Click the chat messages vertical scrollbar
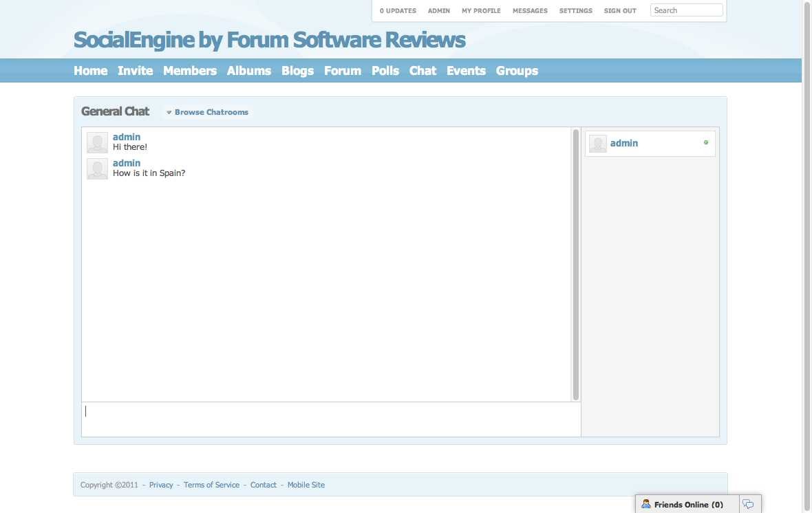The width and height of the screenshot is (812, 513). click(x=575, y=265)
